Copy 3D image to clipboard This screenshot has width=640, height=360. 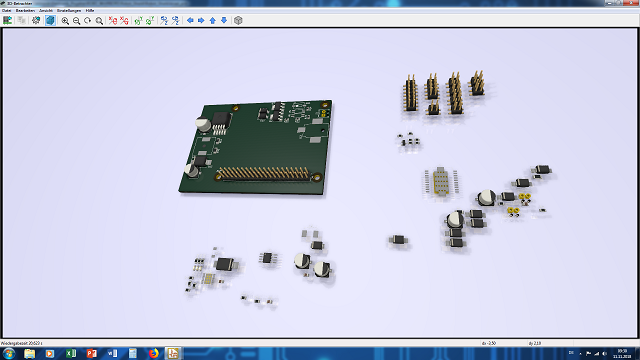[x=22, y=20]
